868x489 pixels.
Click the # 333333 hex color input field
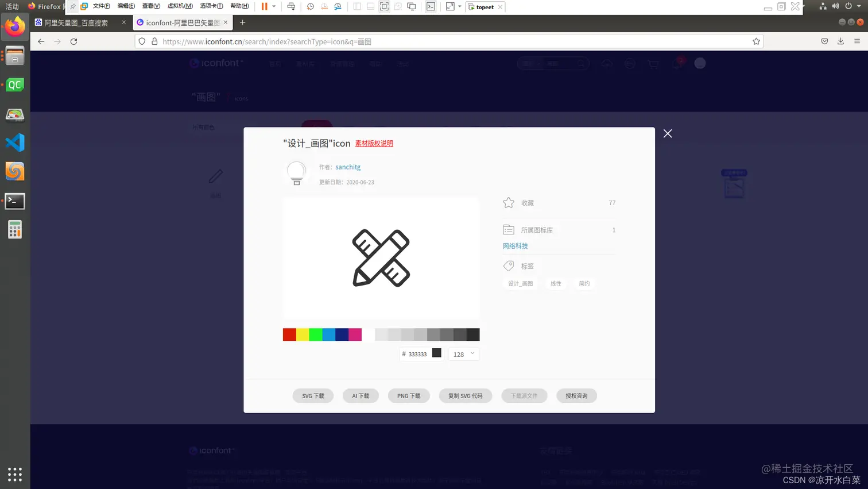416,354
